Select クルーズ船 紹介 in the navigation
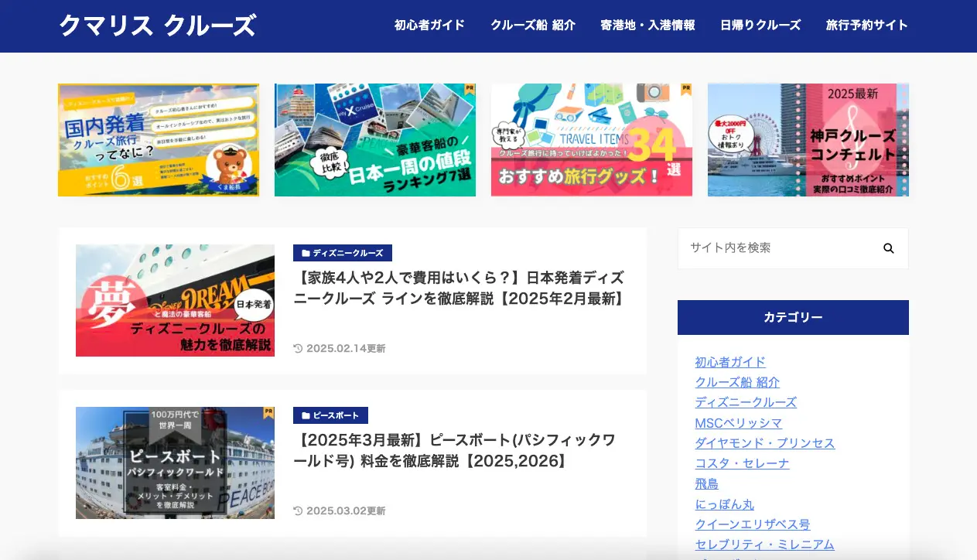Image resolution: width=977 pixels, height=560 pixels. coord(532,25)
